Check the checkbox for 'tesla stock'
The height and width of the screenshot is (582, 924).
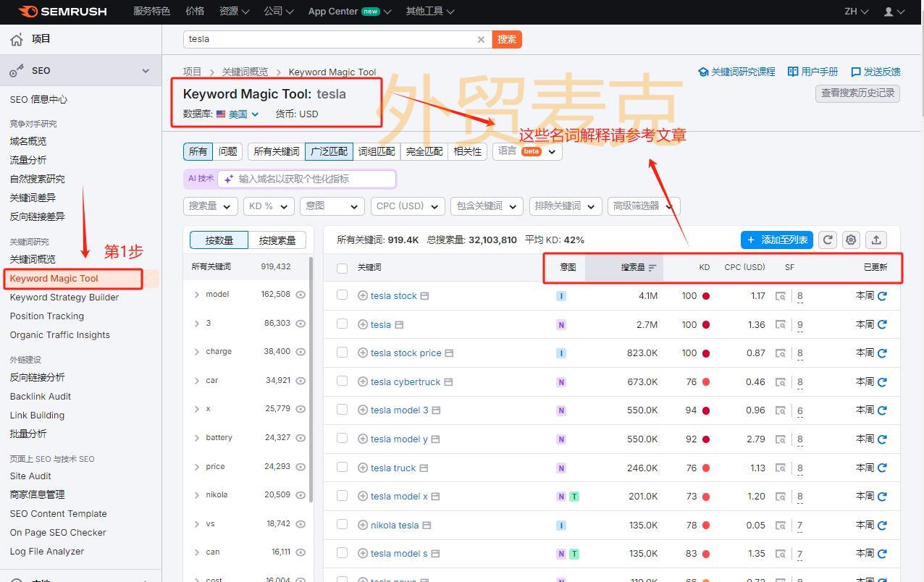tap(342, 295)
